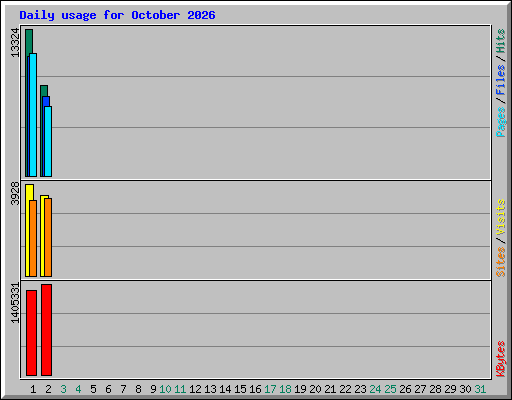
Task: Click day 9 on the x-axis
Action: click(153, 389)
